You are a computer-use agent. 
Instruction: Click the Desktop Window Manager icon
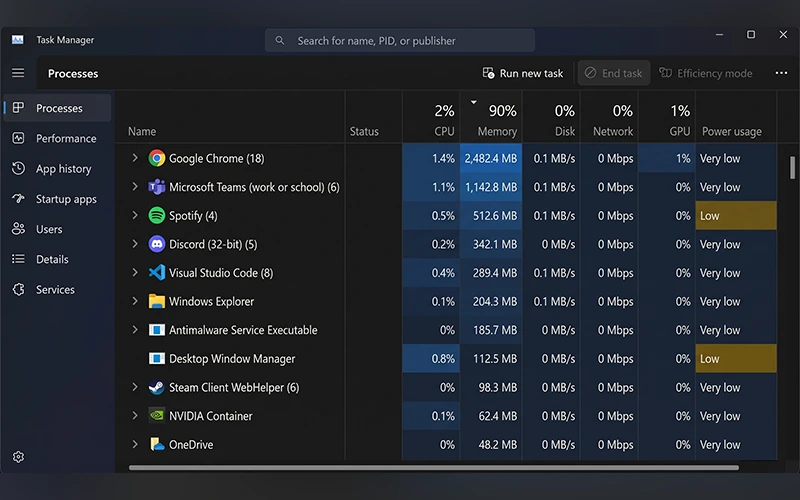(157, 358)
